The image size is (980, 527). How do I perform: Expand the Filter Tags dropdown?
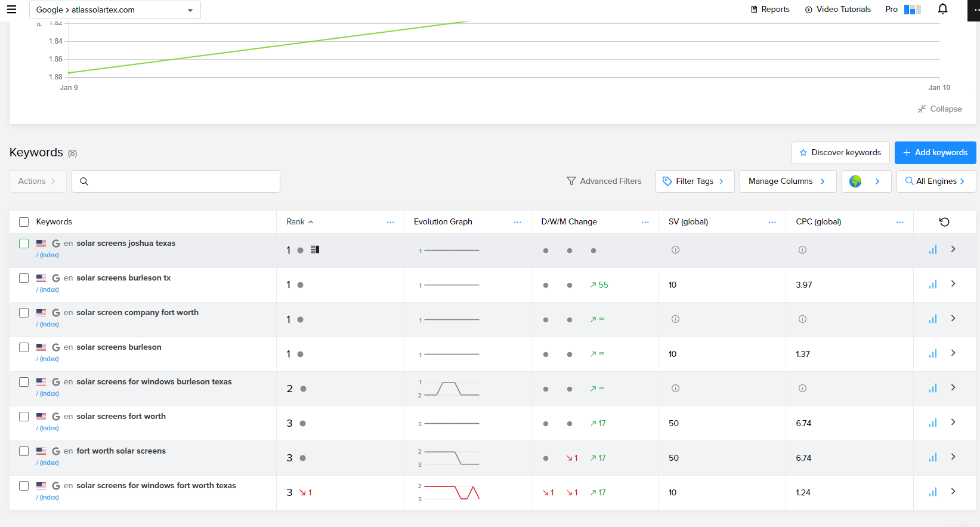click(x=694, y=181)
